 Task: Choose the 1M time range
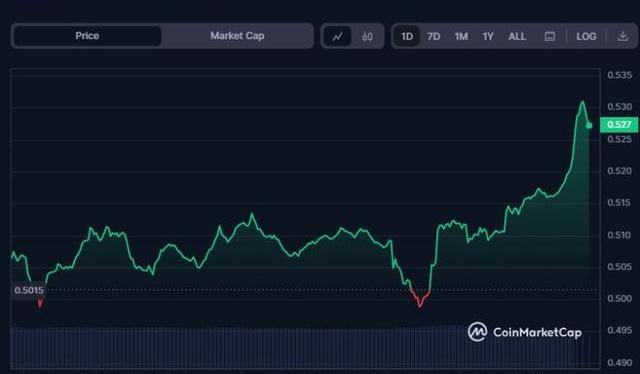point(461,37)
